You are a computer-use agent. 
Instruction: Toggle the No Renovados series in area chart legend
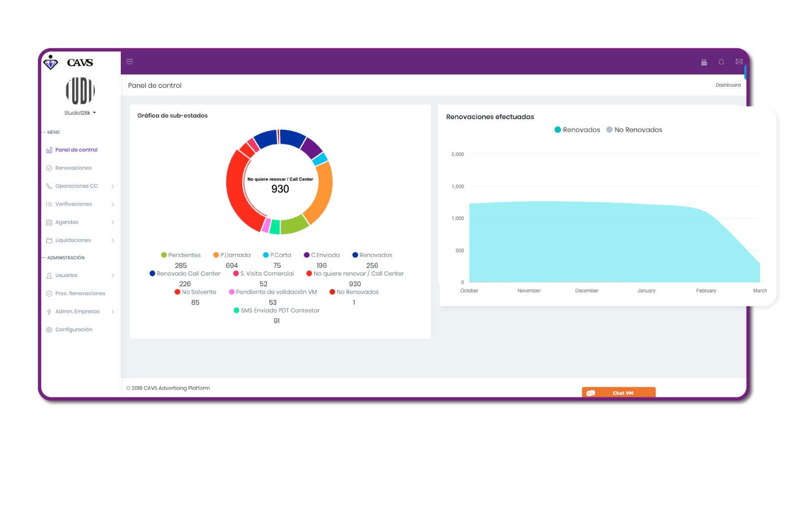click(x=634, y=130)
